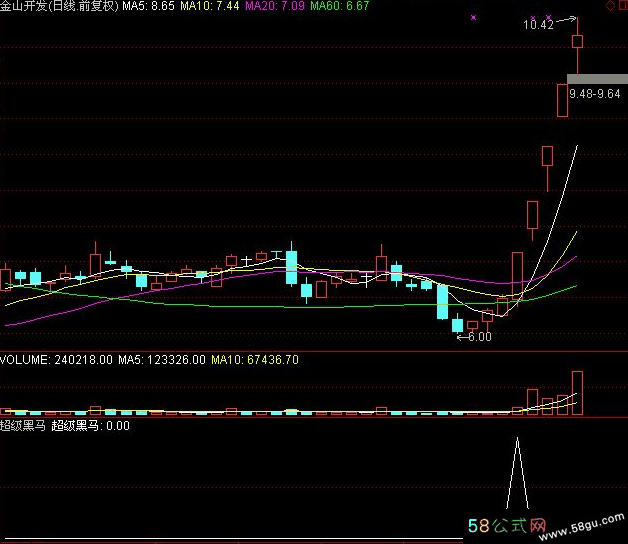Click the volume MA5: 123326.00 label
Viewport: 628px width, 544px height.
click(162, 359)
